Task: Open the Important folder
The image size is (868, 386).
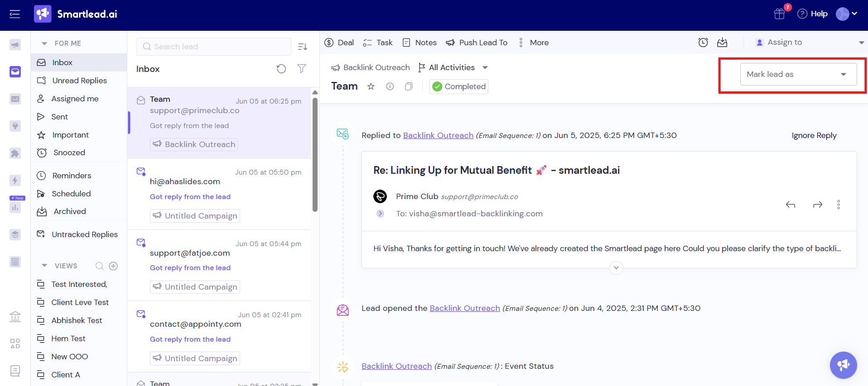Action: pos(79,135)
